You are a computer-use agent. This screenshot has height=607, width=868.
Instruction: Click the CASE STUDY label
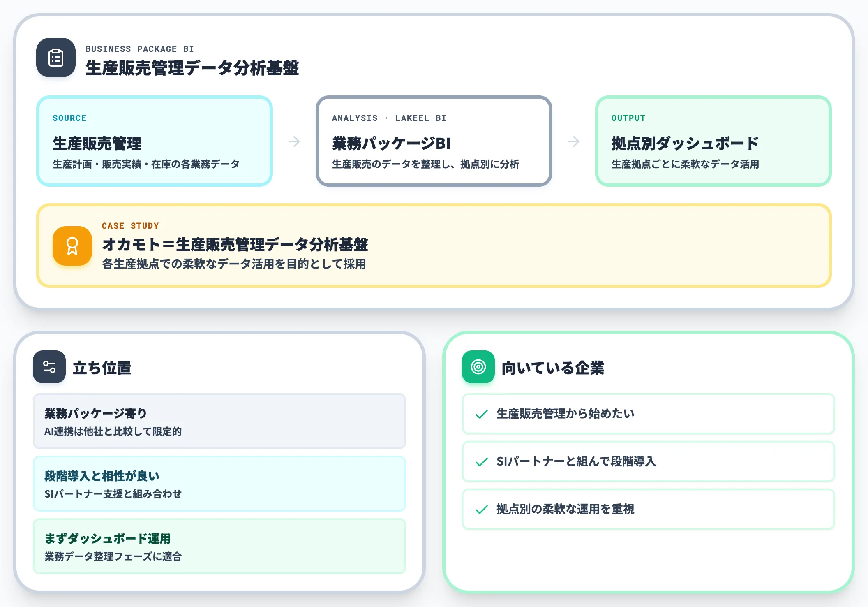pos(130,226)
